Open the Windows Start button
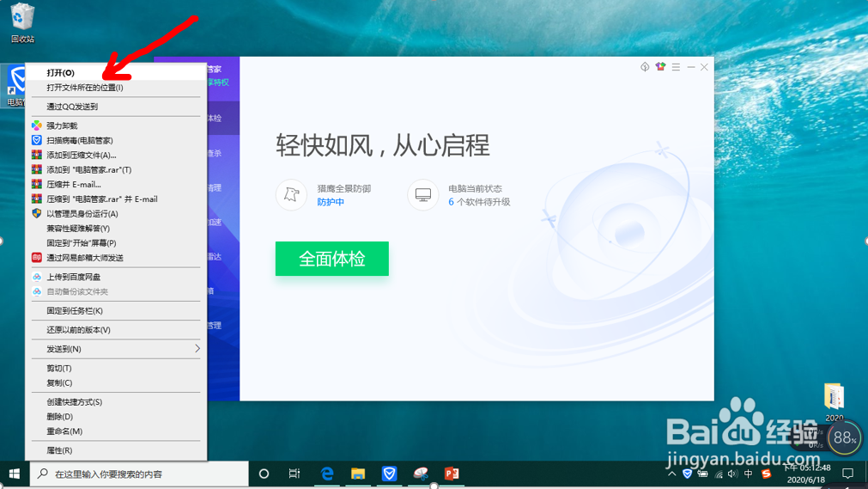The height and width of the screenshot is (489, 868). pyautogui.click(x=15, y=474)
